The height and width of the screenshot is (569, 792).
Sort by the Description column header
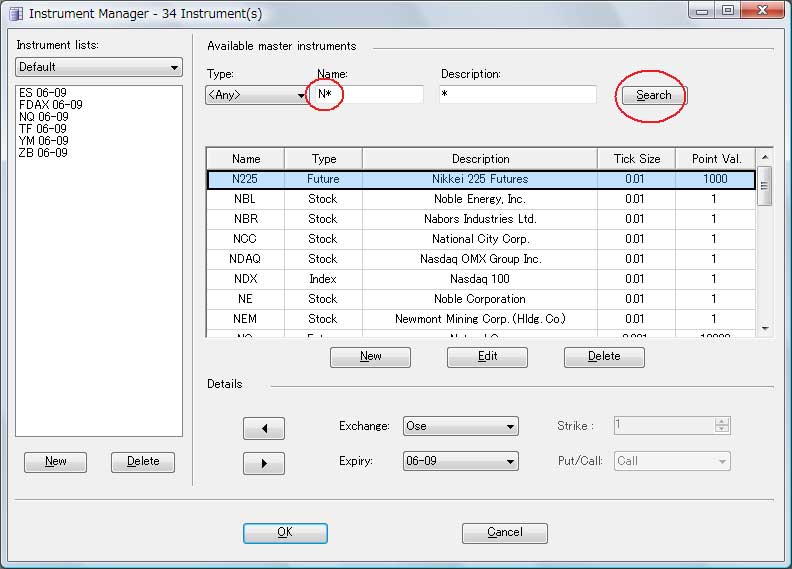click(480, 159)
